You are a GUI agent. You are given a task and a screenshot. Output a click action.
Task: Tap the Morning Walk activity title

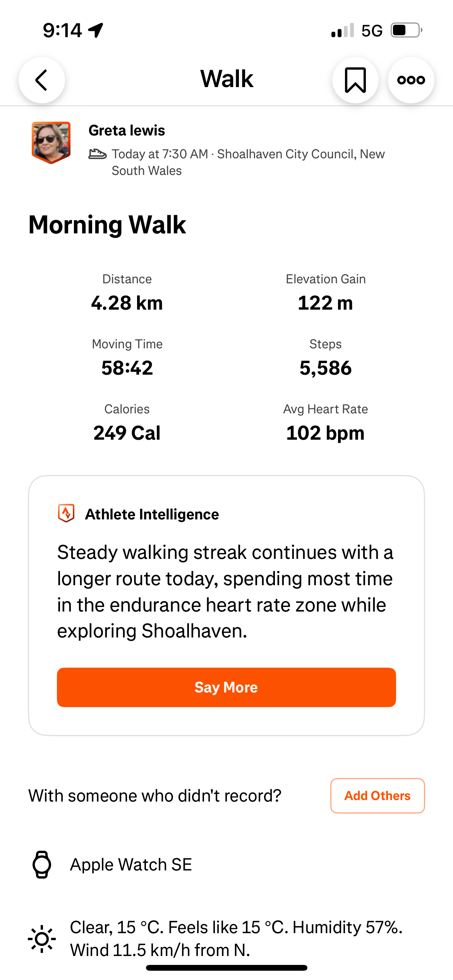point(107,225)
